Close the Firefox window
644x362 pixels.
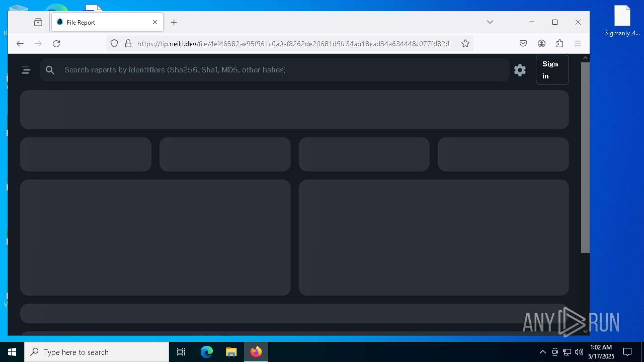click(578, 22)
